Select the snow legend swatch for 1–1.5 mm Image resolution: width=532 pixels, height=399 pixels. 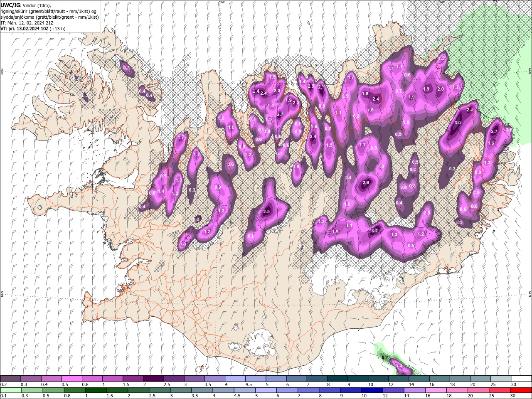[113, 378]
